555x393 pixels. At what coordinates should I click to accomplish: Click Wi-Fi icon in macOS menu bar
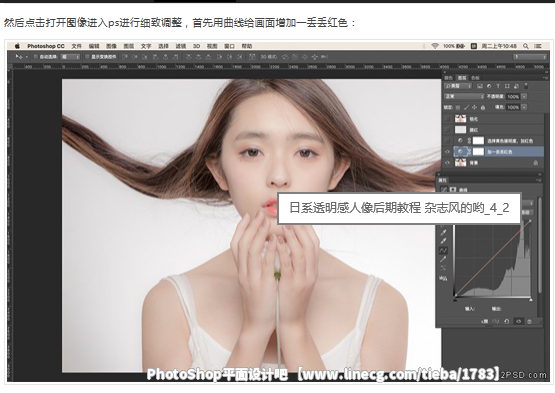tap(435, 46)
